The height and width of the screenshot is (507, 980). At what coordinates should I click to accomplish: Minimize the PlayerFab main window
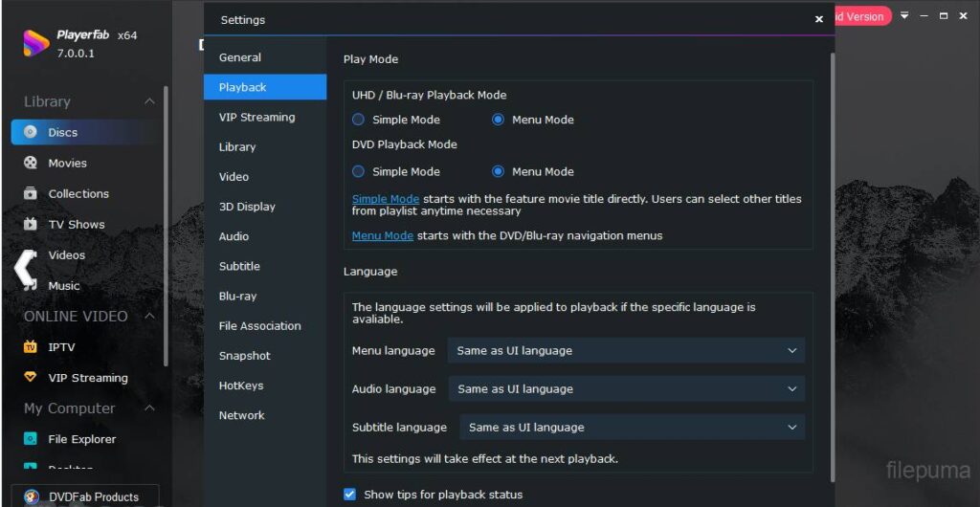924,15
